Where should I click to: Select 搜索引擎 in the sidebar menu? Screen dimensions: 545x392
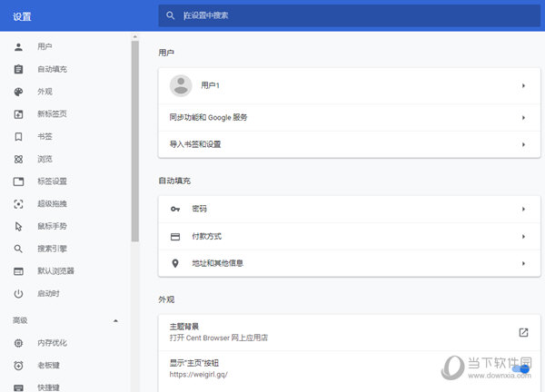pos(52,249)
